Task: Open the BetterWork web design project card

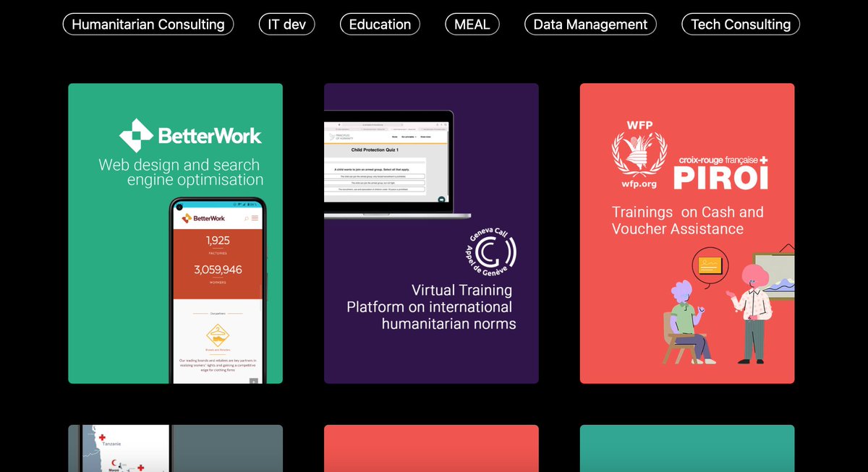Action: tap(176, 233)
